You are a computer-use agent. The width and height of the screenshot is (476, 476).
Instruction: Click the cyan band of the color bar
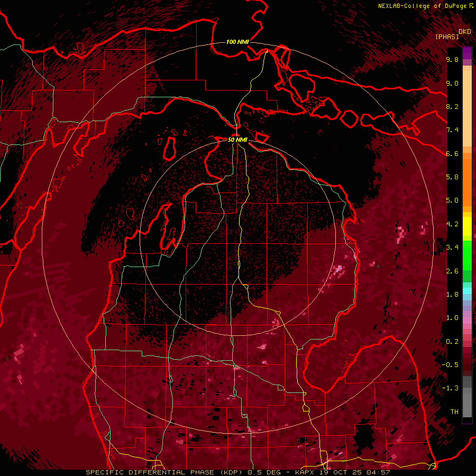467,291
